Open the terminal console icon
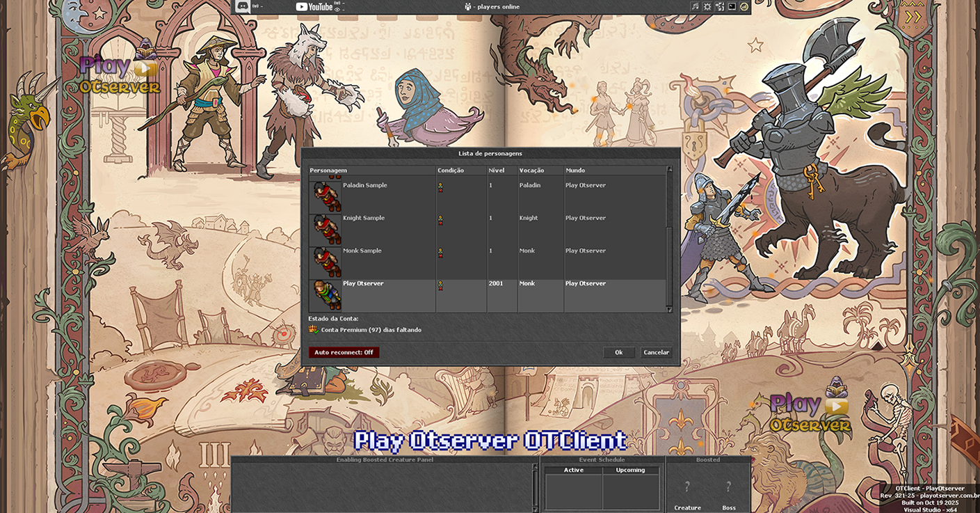The image size is (980, 513). pyautogui.click(x=732, y=7)
